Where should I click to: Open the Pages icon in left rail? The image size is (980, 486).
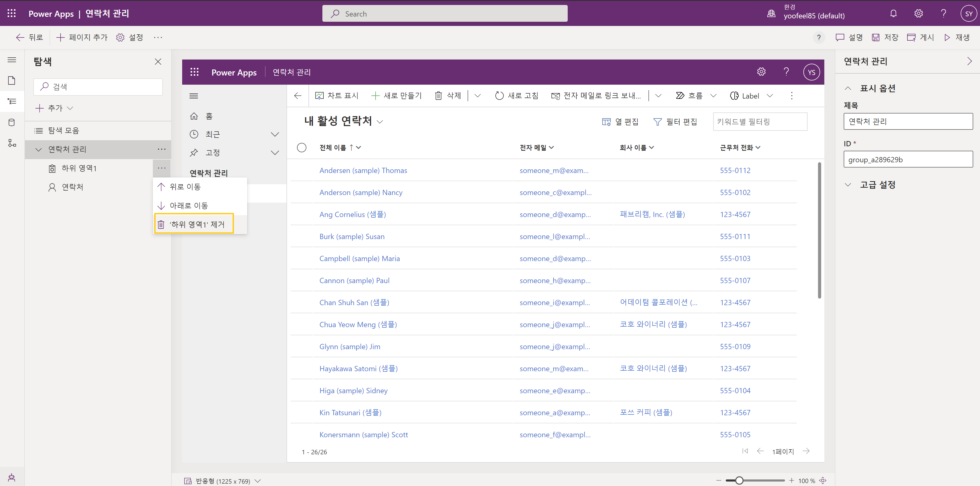coord(12,80)
